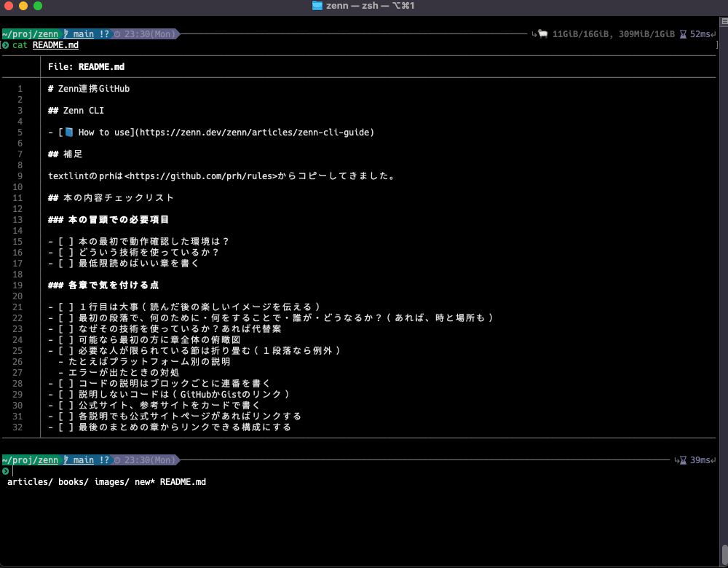Click the text "可能なら最初の方に章全体の俯瞰図"

point(159,340)
